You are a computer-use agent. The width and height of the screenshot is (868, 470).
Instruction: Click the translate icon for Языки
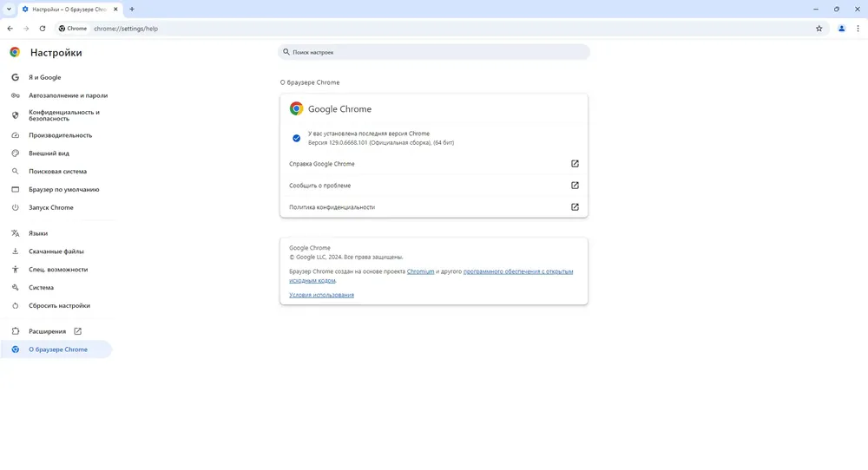pos(15,233)
